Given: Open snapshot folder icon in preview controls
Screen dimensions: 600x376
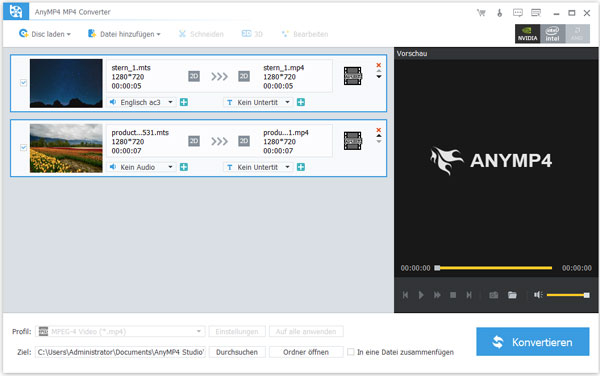Looking at the screenshot, I should (512, 295).
